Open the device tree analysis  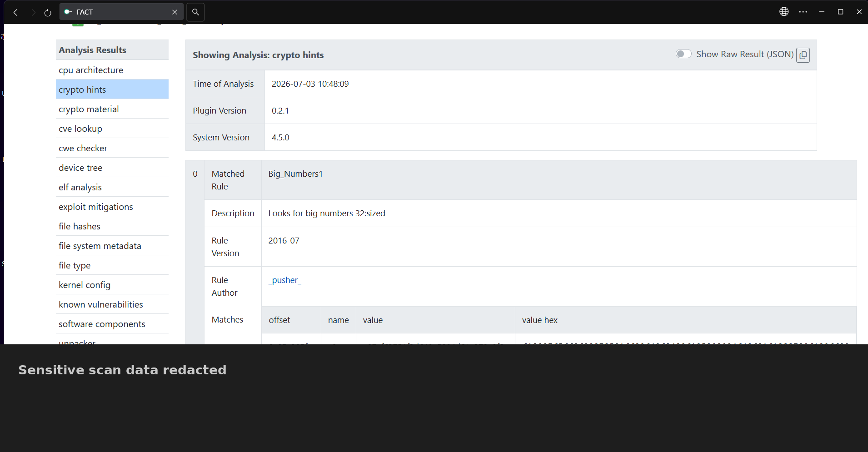(x=112, y=168)
